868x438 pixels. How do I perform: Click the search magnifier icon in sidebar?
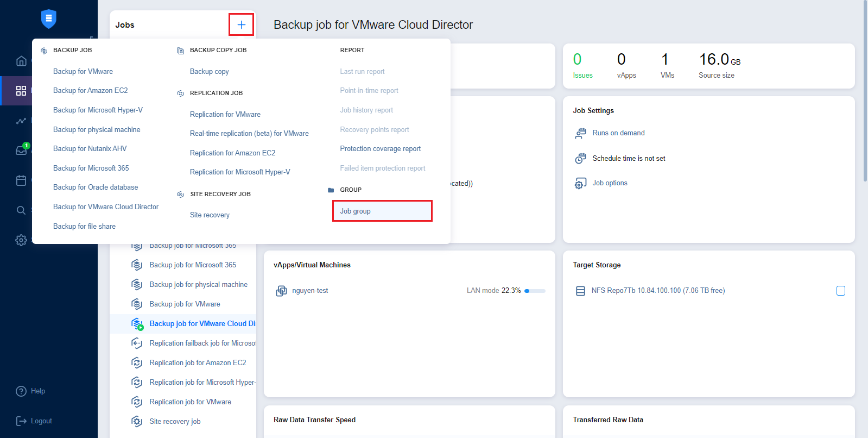tap(21, 210)
